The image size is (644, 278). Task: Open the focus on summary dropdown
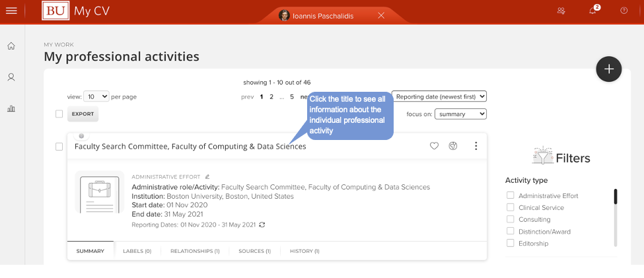click(460, 114)
